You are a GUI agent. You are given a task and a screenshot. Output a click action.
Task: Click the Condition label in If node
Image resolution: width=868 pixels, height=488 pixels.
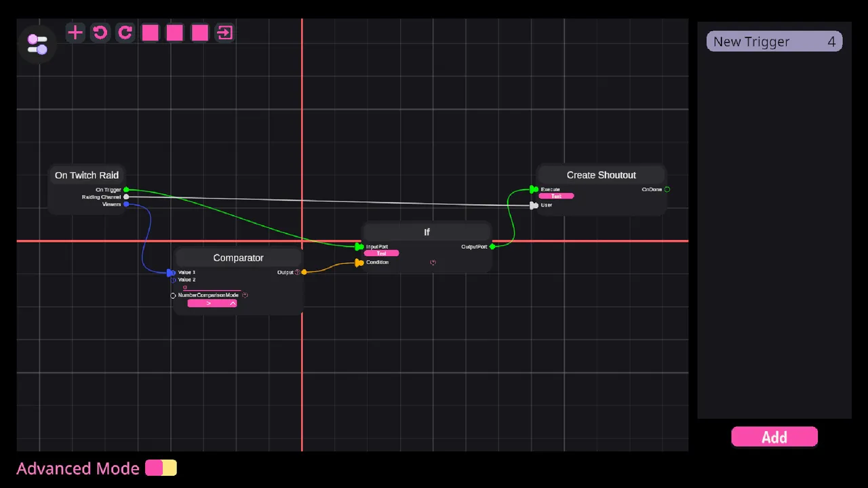tap(378, 262)
